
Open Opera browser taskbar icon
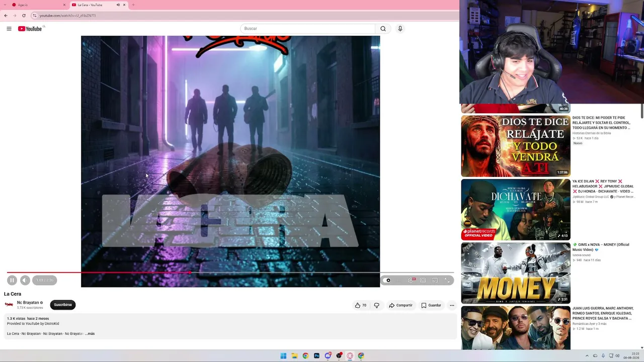(350, 356)
